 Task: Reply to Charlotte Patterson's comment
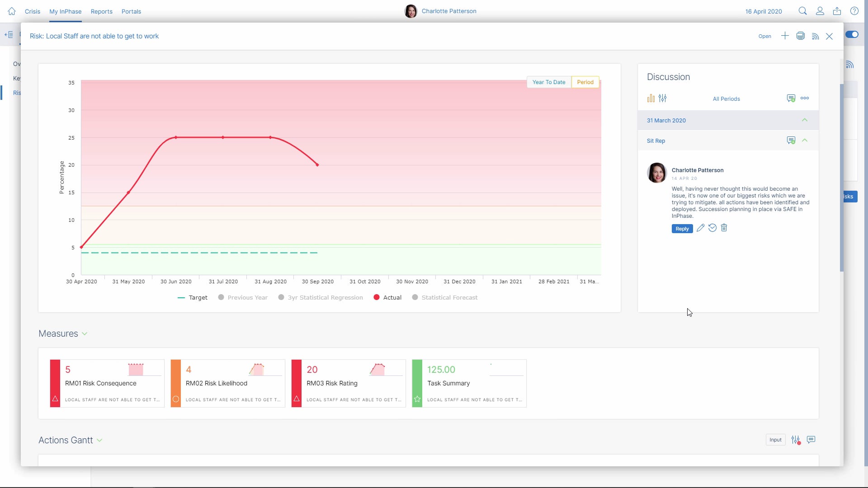pos(682,228)
